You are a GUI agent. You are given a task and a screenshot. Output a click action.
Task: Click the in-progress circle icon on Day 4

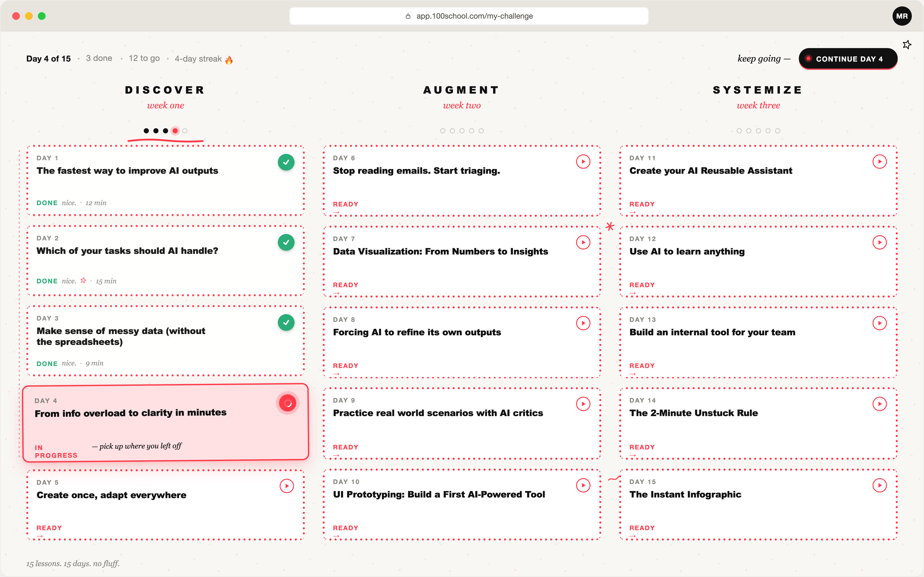click(288, 403)
